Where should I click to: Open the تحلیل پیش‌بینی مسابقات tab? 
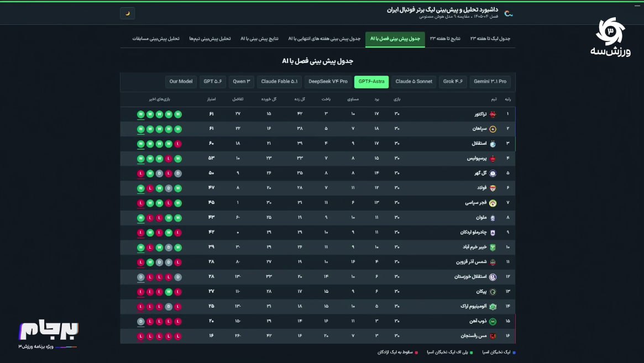pyautogui.click(x=156, y=39)
